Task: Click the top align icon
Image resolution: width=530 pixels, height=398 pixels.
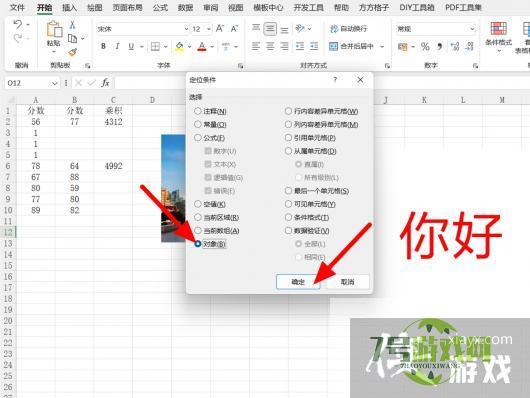Action: [256, 28]
